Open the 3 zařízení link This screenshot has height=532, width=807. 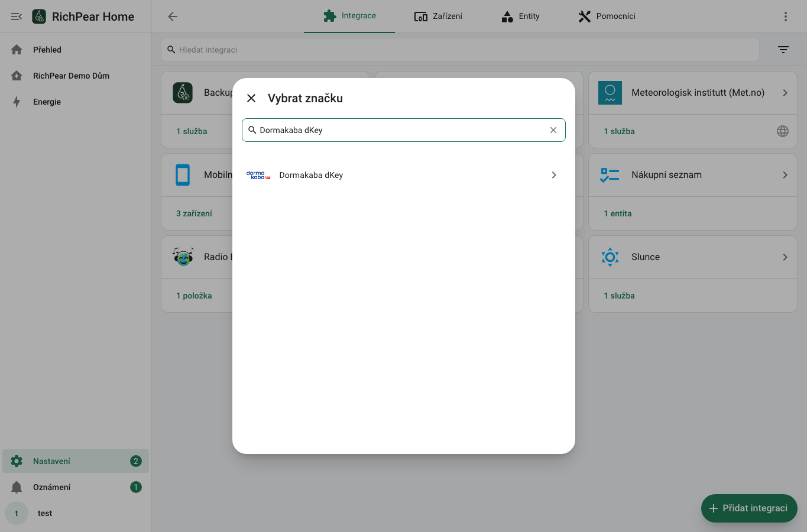[x=194, y=213]
